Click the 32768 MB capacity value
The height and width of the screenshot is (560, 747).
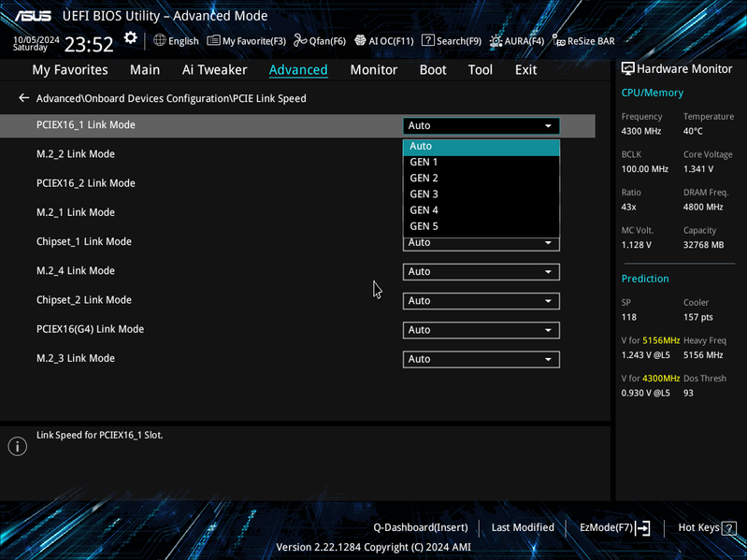click(704, 245)
